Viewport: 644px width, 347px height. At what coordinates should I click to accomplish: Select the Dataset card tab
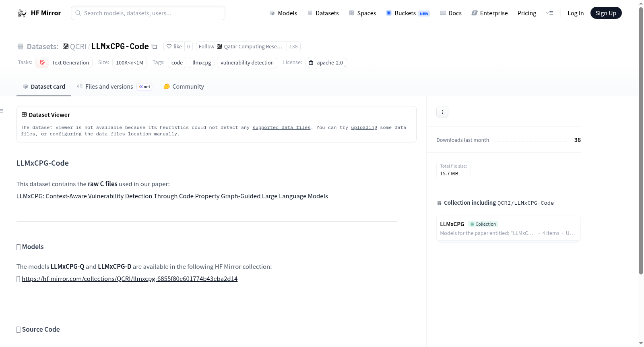point(43,87)
